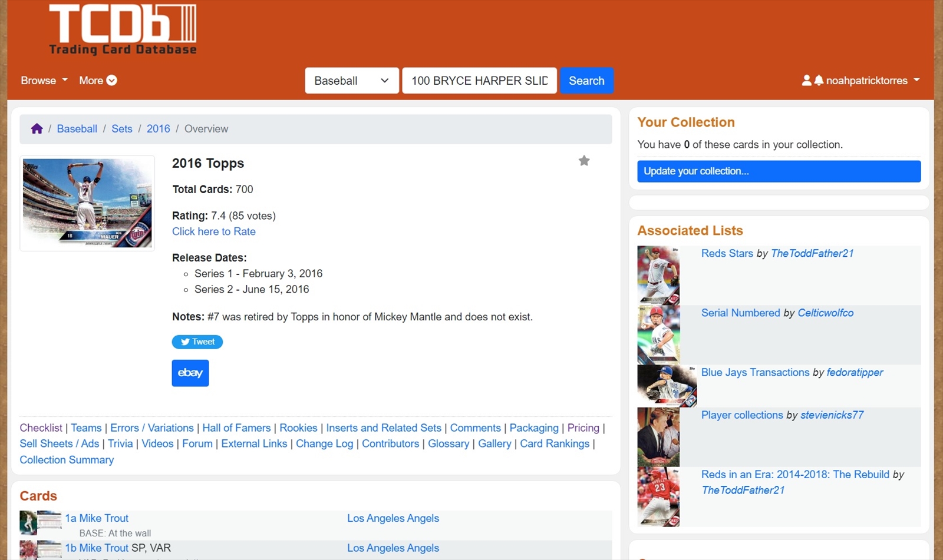Image resolution: width=943 pixels, height=560 pixels.
Task: View stevienicks77 user profile
Action: click(x=832, y=415)
